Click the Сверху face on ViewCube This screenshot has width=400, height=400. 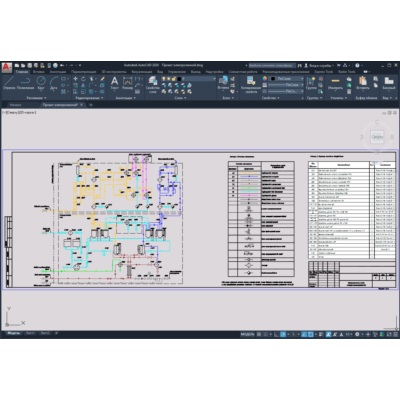(x=377, y=137)
